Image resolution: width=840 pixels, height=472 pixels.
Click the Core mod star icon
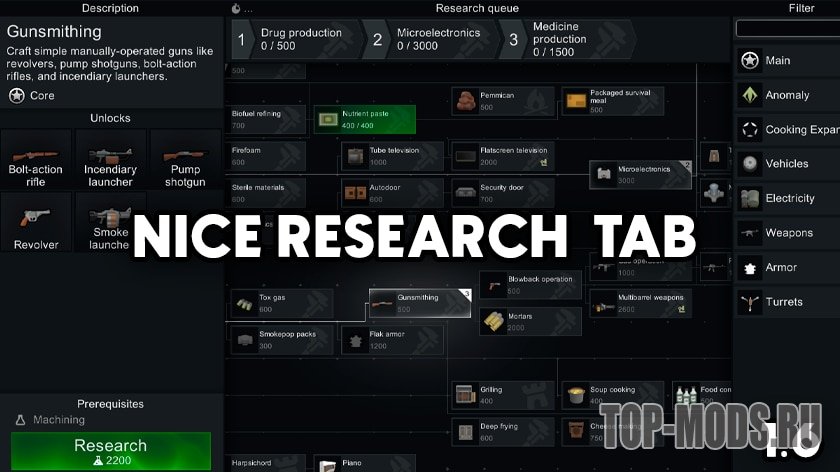coord(17,96)
